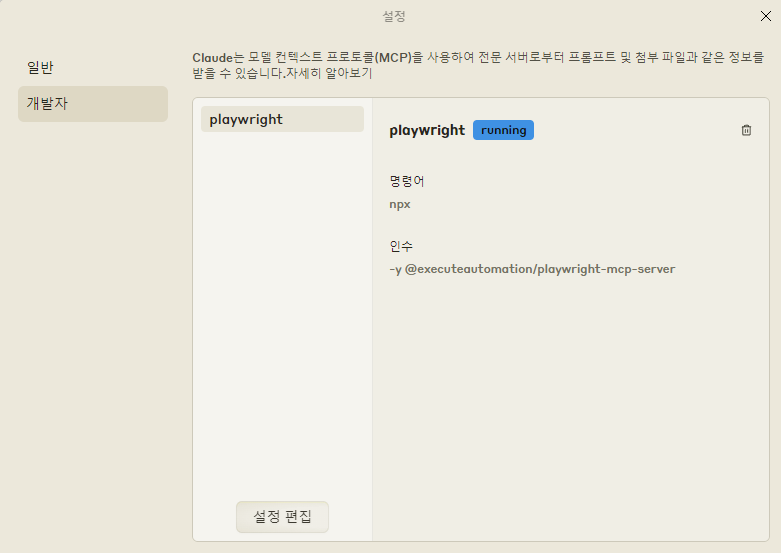The image size is (781, 553).
Task: Open the 자세히 알아보기 link
Action: click(329, 73)
